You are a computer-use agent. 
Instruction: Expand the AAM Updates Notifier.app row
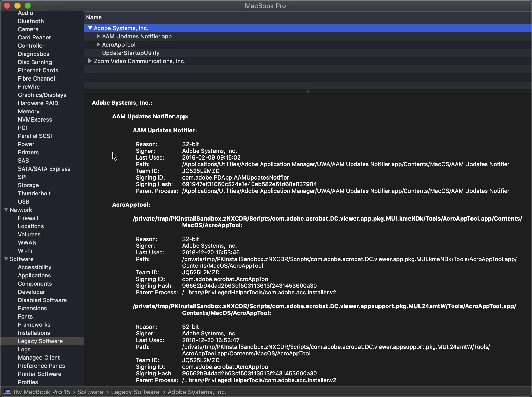tap(98, 36)
